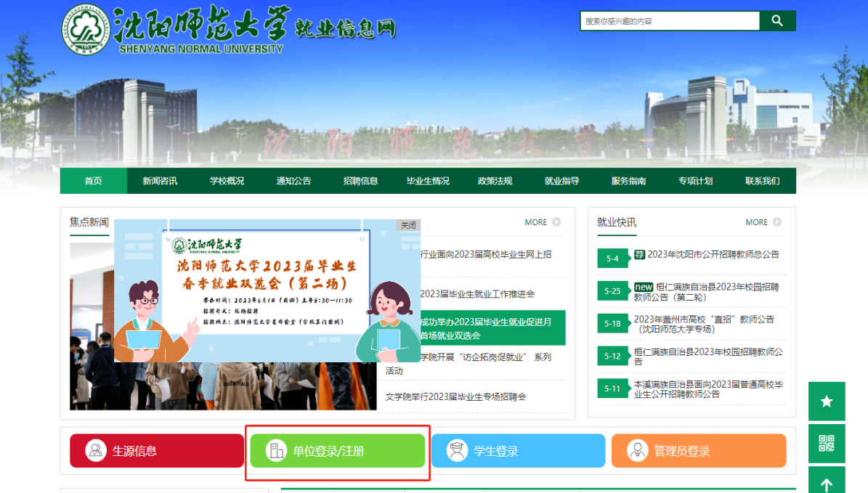Click the 5-4 date tag
This screenshot has height=493, width=868.
pos(612,258)
